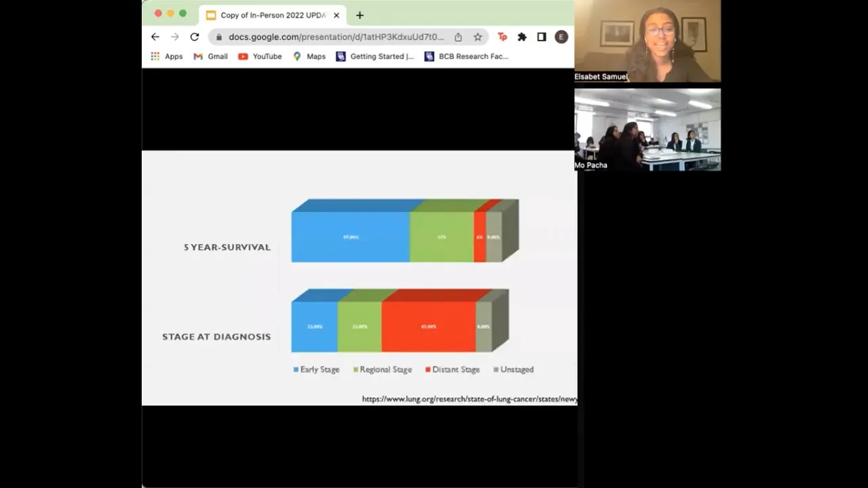Click the green segment of 5 Year-Survival bar
868x488 pixels.
(x=441, y=237)
